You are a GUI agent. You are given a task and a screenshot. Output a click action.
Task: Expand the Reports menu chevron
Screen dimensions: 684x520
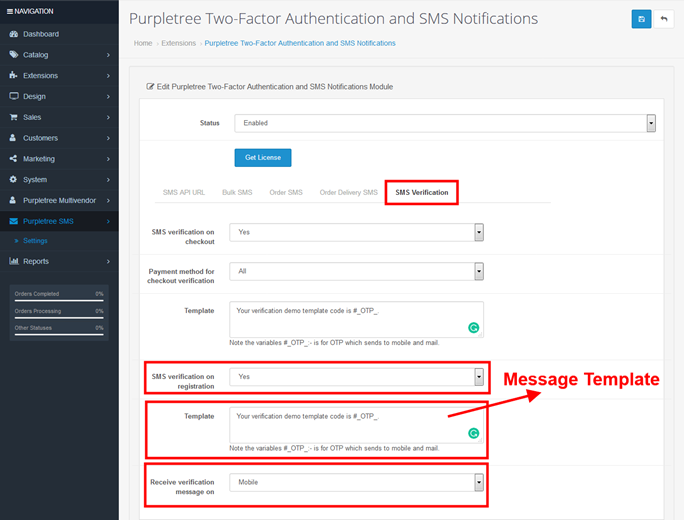pyautogui.click(x=108, y=261)
